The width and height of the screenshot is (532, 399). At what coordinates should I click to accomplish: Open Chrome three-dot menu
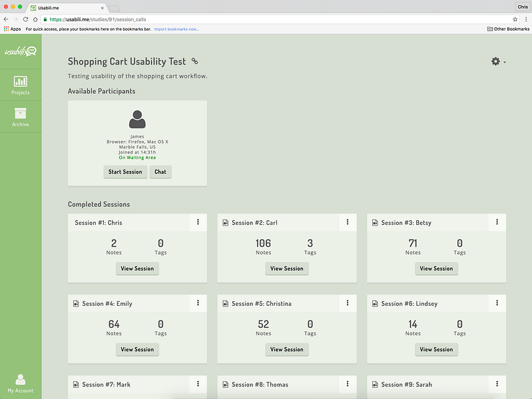point(526,19)
